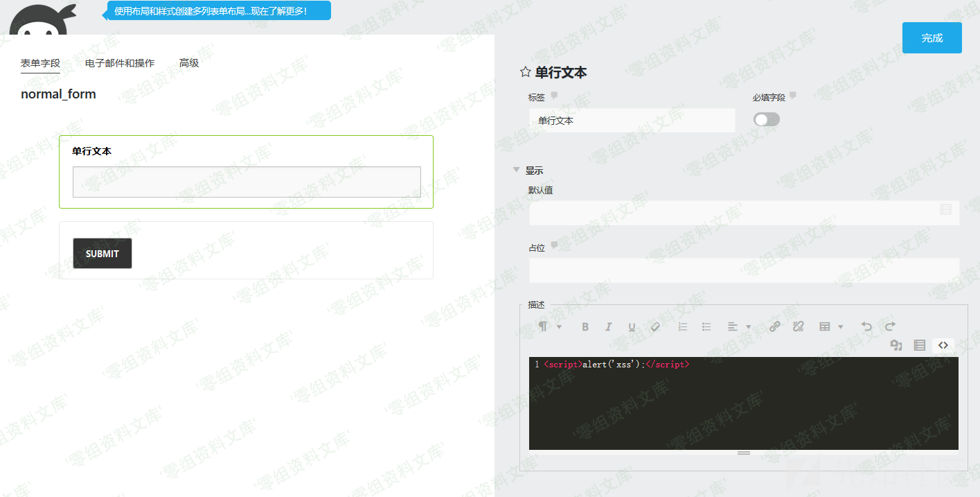Click the SUBMIT button in form preview
Image resolution: width=980 pixels, height=497 pixels.
coord(103,254)
